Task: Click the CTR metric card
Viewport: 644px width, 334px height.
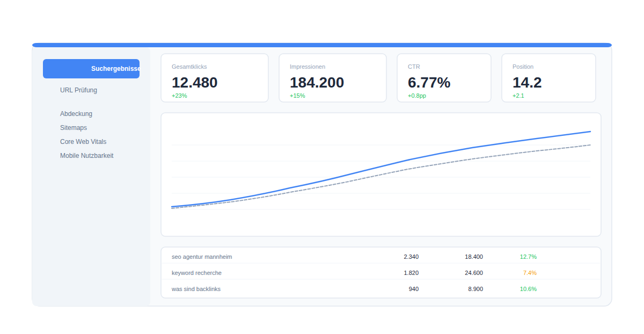Action: coord(444,78)
